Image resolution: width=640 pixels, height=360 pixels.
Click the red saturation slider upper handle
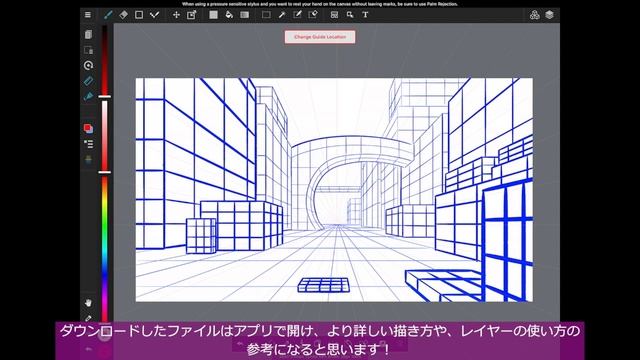pos(104,97)
